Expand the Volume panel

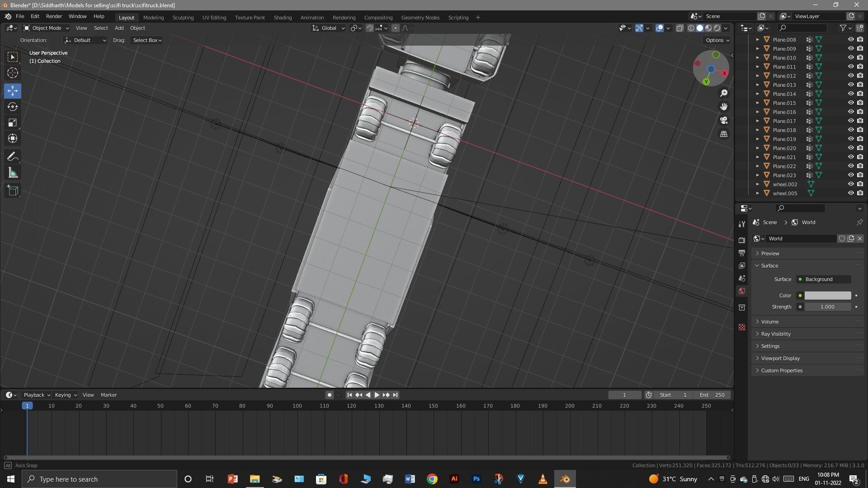click(x=770, y=322)
